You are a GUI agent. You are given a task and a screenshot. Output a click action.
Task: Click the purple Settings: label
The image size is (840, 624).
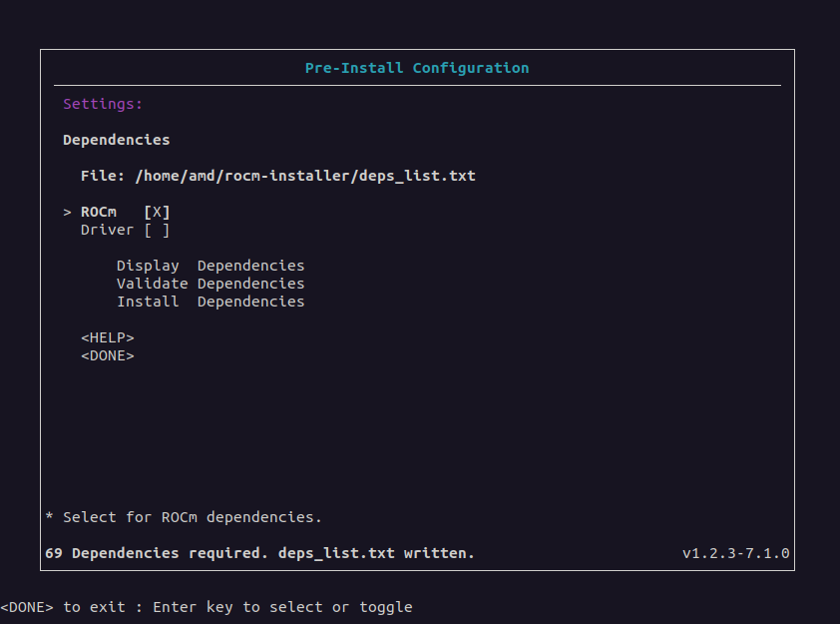(x=103, y=104)
